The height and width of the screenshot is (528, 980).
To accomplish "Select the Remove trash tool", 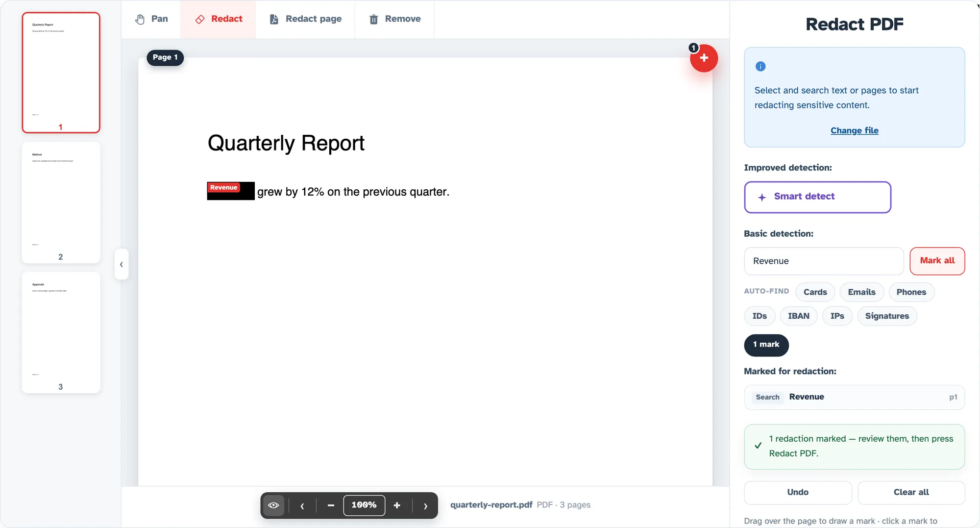I will click(394, 19).
